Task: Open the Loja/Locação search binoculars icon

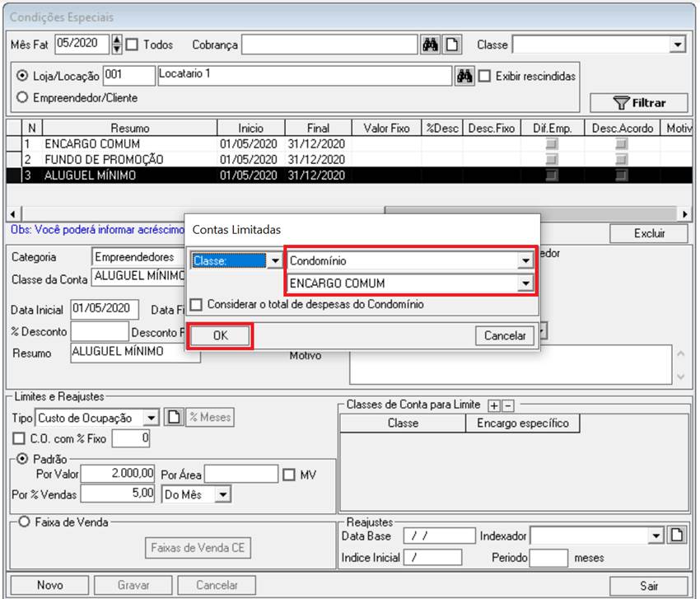Action: (464, 77)
